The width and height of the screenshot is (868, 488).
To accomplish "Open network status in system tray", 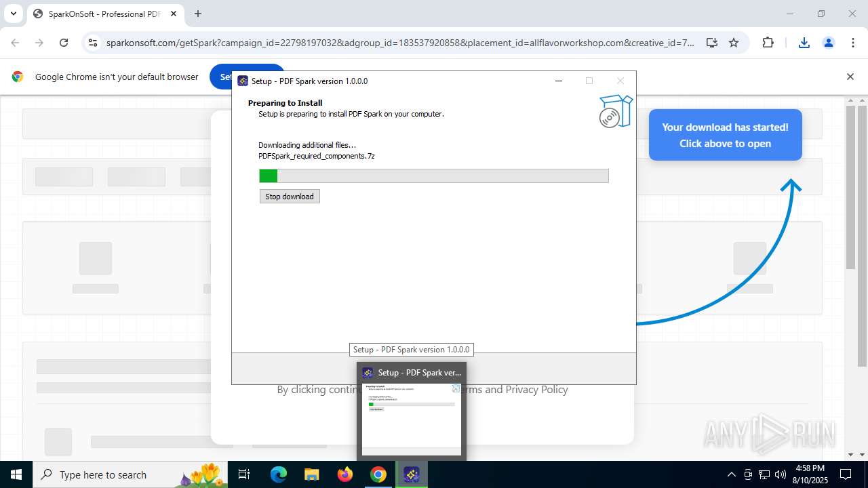I will (x=764, y=474).
